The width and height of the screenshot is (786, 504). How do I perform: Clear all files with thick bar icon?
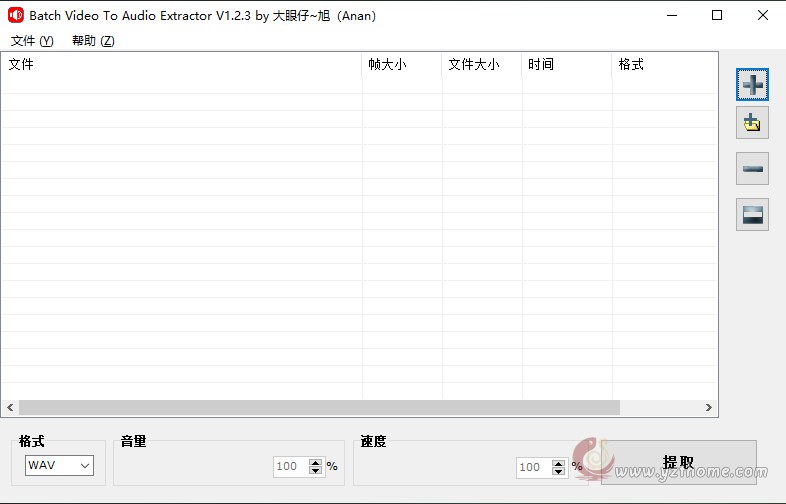752,215
